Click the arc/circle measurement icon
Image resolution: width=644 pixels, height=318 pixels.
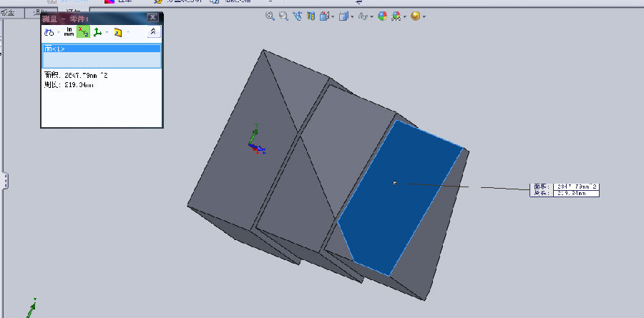click(x=50, y=32)
